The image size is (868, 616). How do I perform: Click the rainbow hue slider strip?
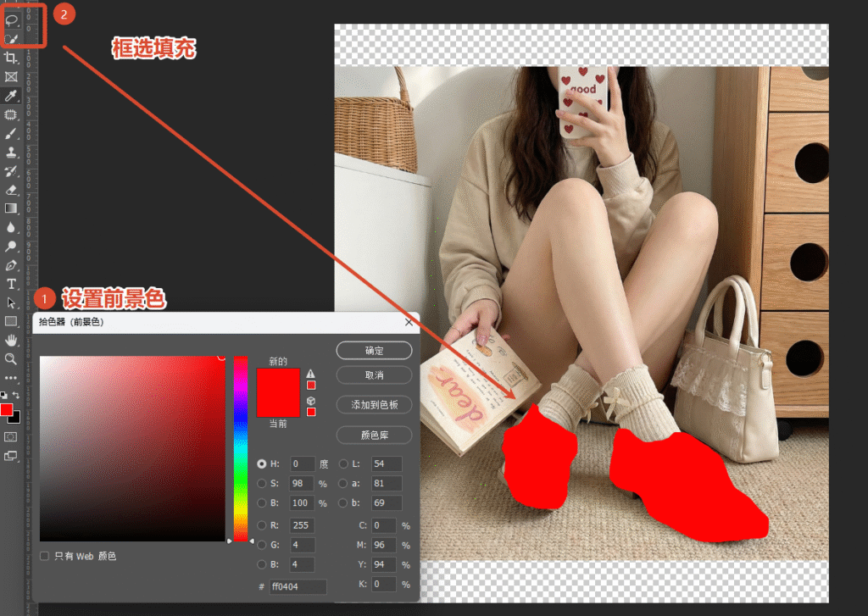click(x=241, y=448)
